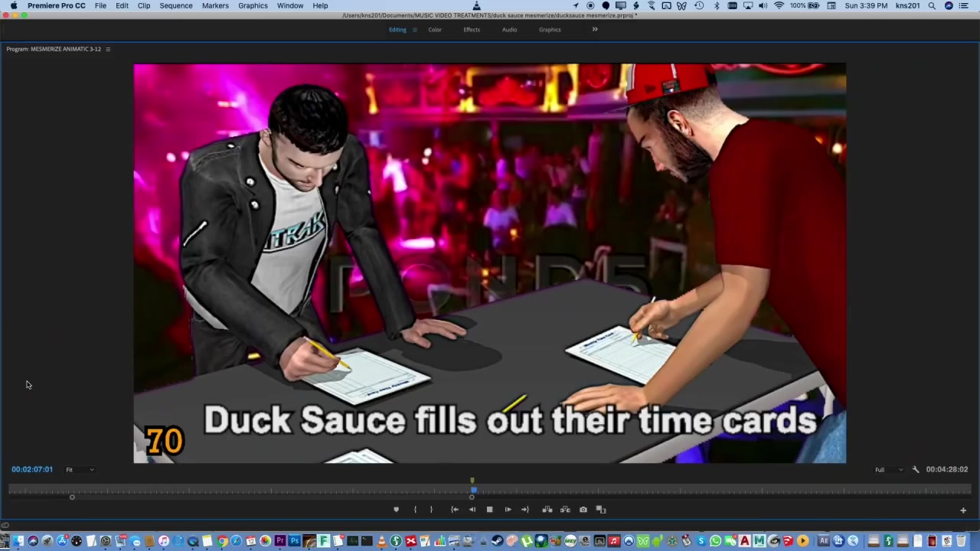
Task: Open kns201 user menu
Action: 907,5
